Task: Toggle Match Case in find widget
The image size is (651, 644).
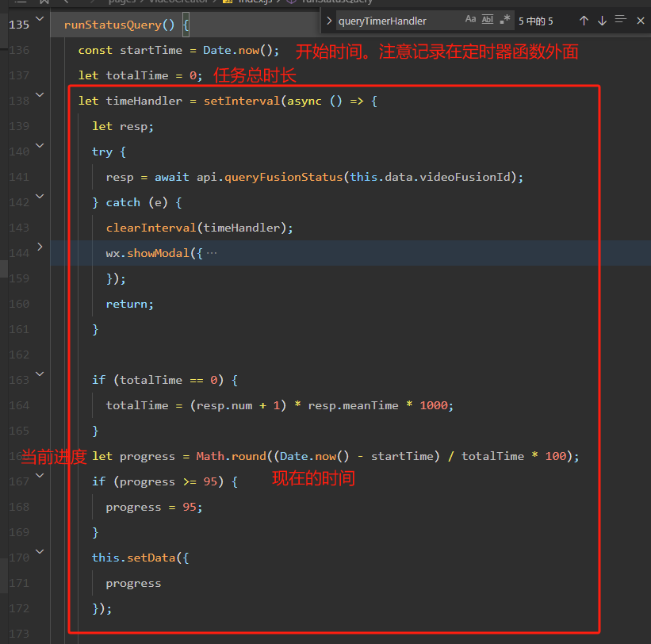Action: 470,19
